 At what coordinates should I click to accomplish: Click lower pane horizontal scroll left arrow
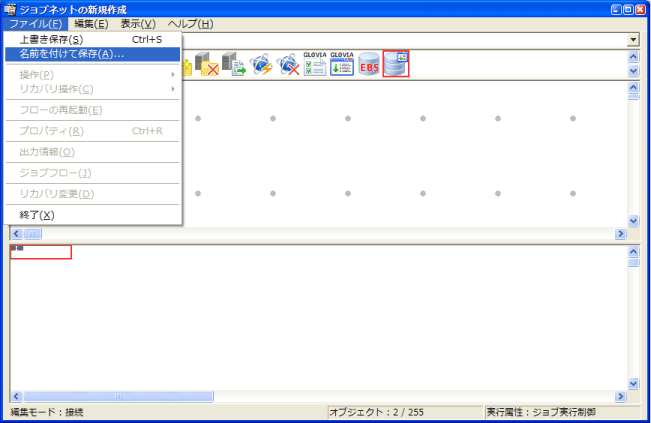pos(16,396)
